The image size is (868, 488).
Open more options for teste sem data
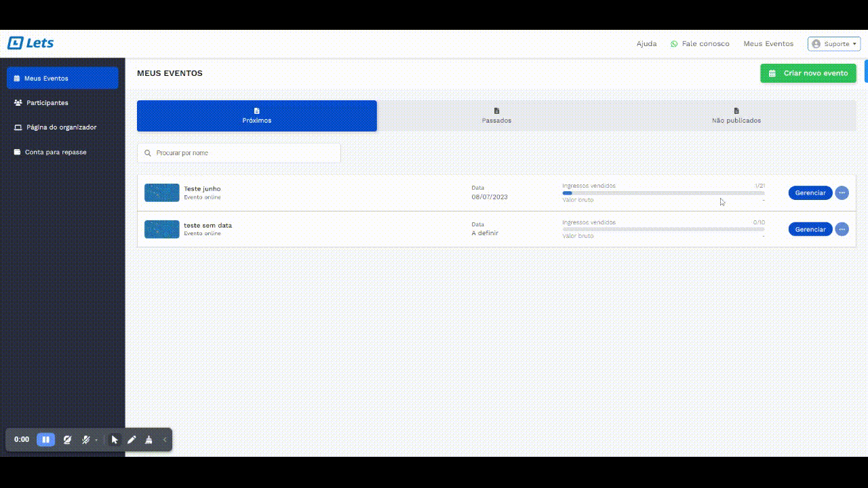pos(842,230)
